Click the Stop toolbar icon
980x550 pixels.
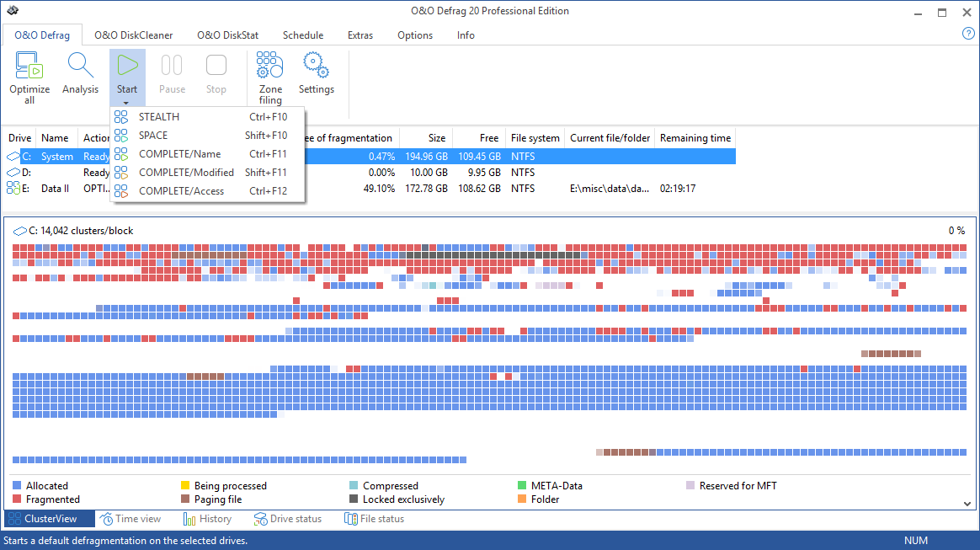pyautogui.click(x=216, y=65)
